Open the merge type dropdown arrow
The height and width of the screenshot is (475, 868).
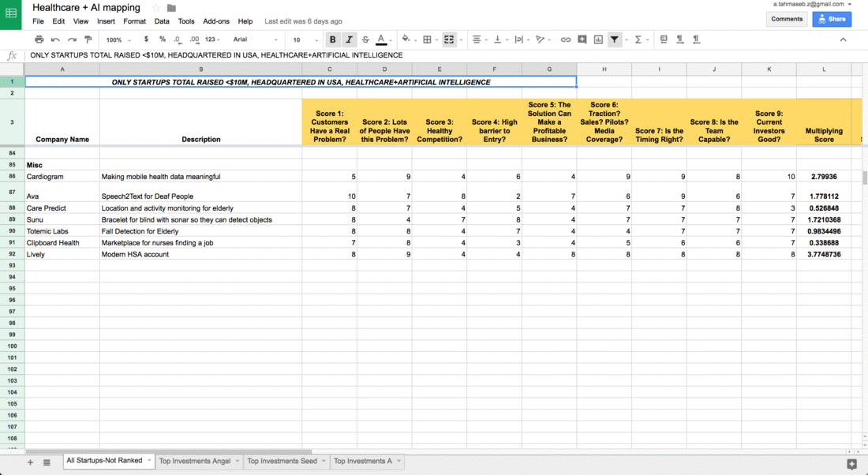tap(461, 40)
